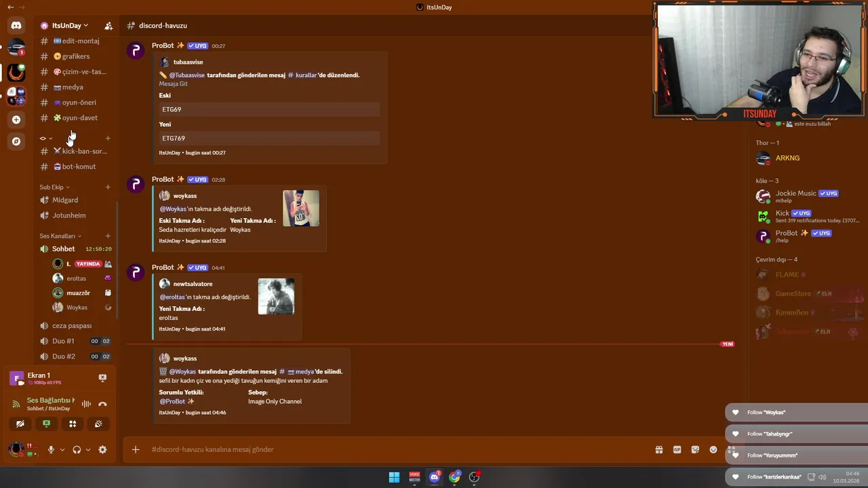Open microphone input options arrow
Viewport: 868px width, 488px height.
pyautogui.click(x=62, y=449)
